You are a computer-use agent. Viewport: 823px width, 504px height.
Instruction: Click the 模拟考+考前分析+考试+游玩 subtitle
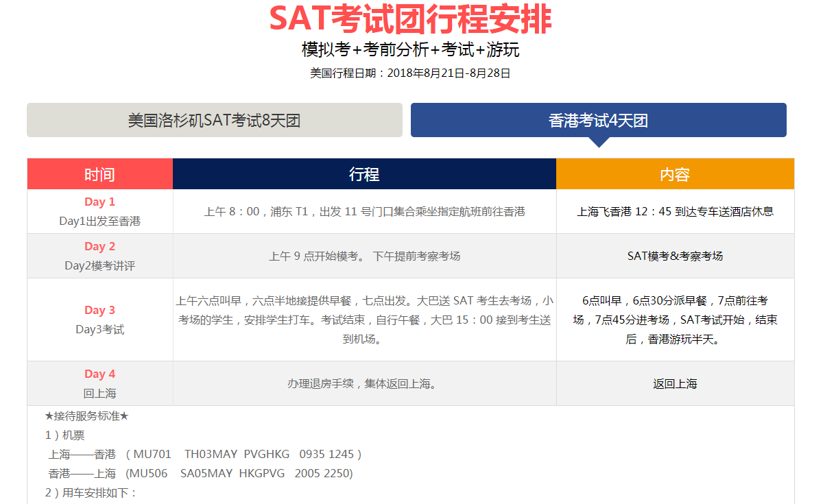410,50
